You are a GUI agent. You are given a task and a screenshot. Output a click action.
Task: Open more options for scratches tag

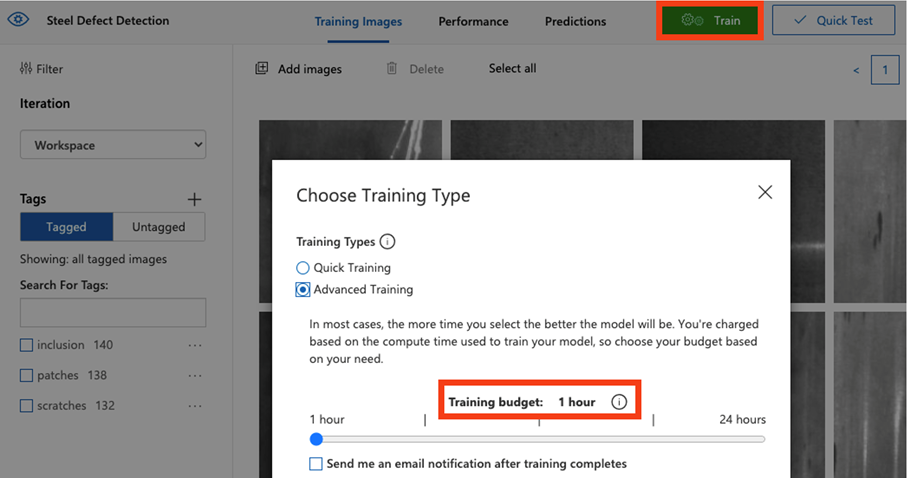(194, 406)
